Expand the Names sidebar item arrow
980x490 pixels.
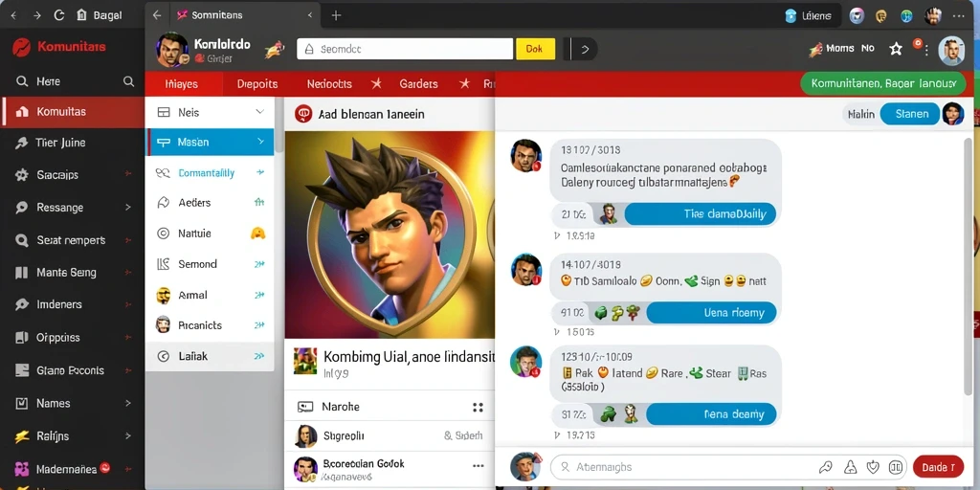click(128, 403)
